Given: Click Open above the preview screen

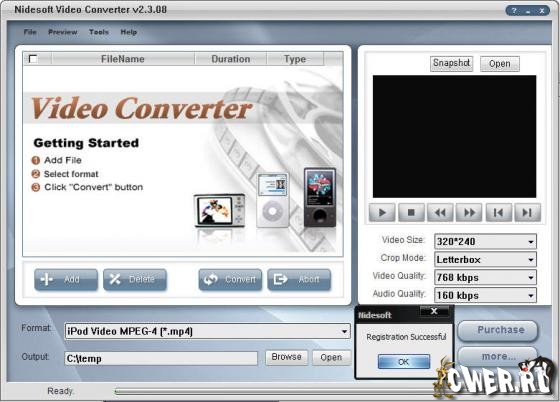Looking at the screenshot, I should pos(500,64).
